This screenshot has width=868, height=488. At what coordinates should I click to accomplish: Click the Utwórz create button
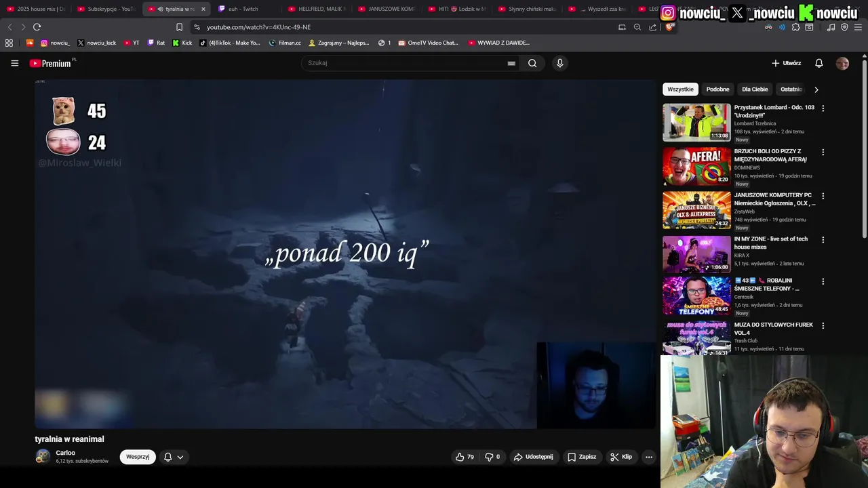click(x=787, y=63)
